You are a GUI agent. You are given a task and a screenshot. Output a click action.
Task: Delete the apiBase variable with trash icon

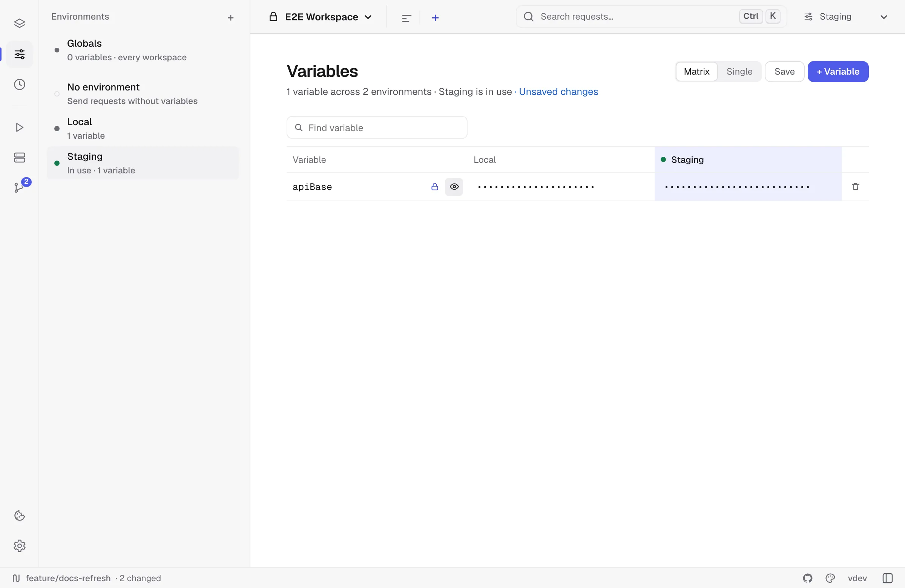pyautogui.click(x=856, y=187)
